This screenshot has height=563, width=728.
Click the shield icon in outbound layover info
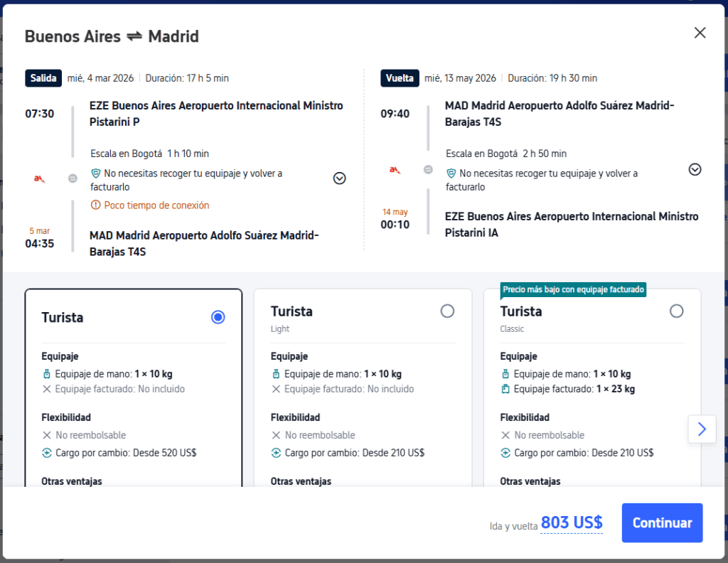(x=96, y=173)
